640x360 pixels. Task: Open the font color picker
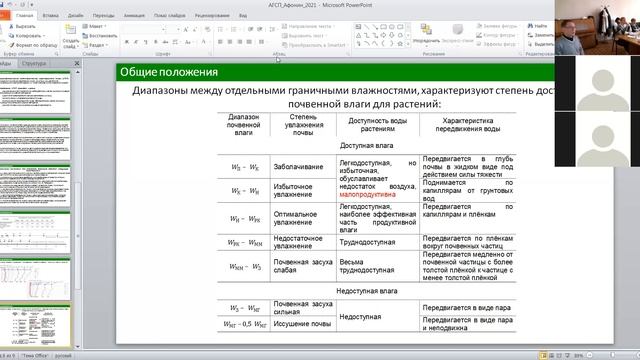click(x=204, y=42)
